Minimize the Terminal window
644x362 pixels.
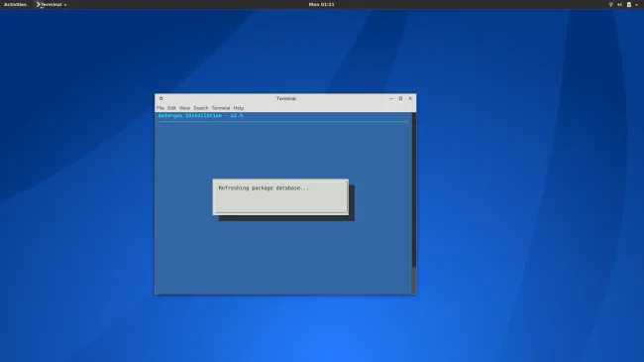coord(391,99)
